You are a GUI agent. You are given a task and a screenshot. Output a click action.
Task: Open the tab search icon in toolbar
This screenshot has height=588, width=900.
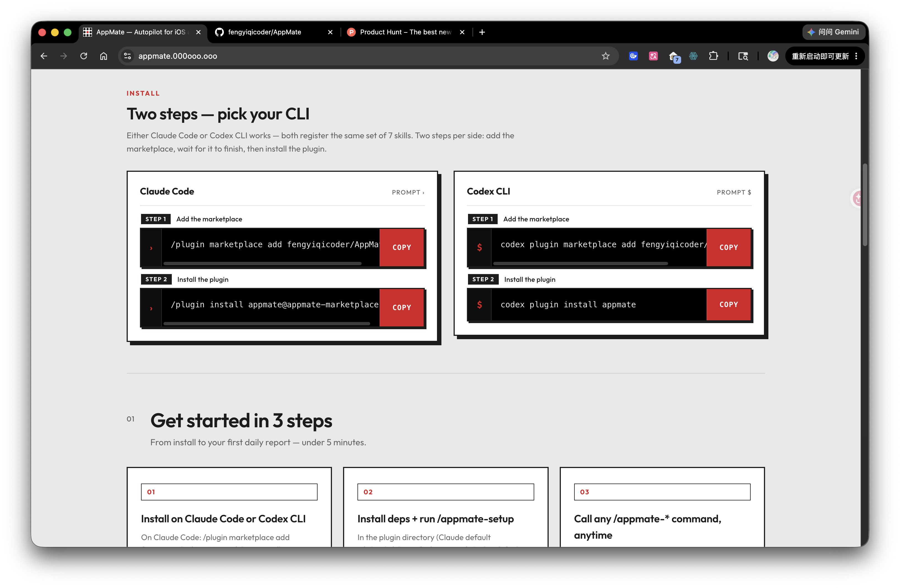pyautogui.click(x=743, y=56)
